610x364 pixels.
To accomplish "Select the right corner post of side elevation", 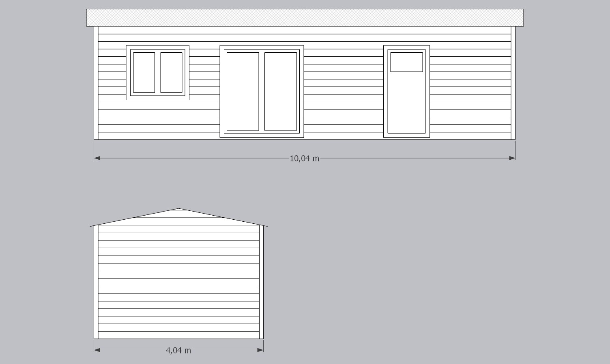I will pos(261,282).
